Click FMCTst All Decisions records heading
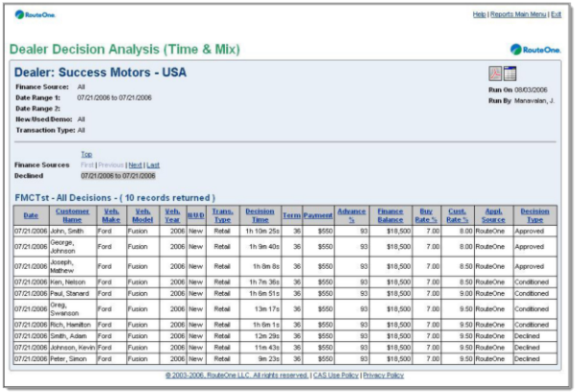The width and height of the screenshot is (575, 392). click(114, 198)
